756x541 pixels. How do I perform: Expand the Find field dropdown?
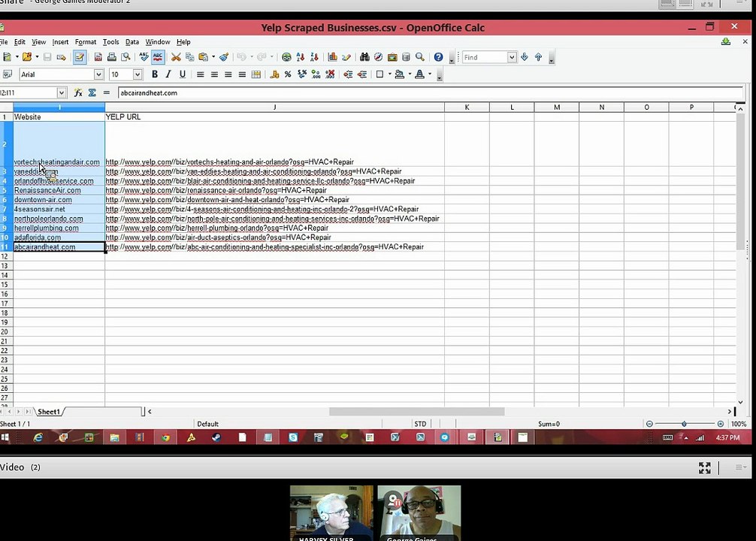click(512, 57)
